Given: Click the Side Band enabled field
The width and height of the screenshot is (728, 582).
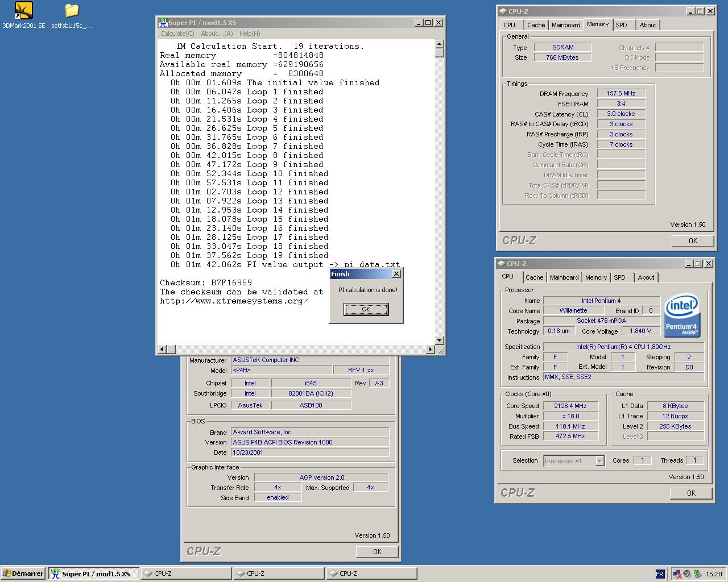Looking at the screenshot, I should pos(278,498).
